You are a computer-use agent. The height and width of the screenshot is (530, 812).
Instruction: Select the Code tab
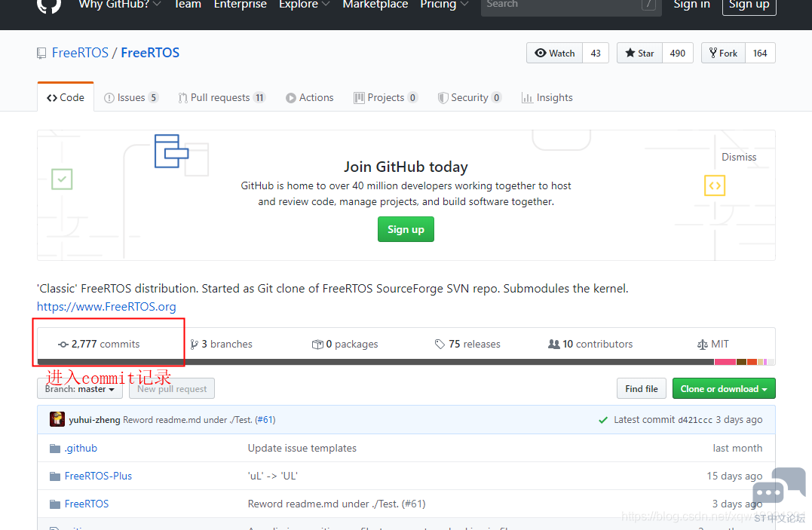(66, 97)
